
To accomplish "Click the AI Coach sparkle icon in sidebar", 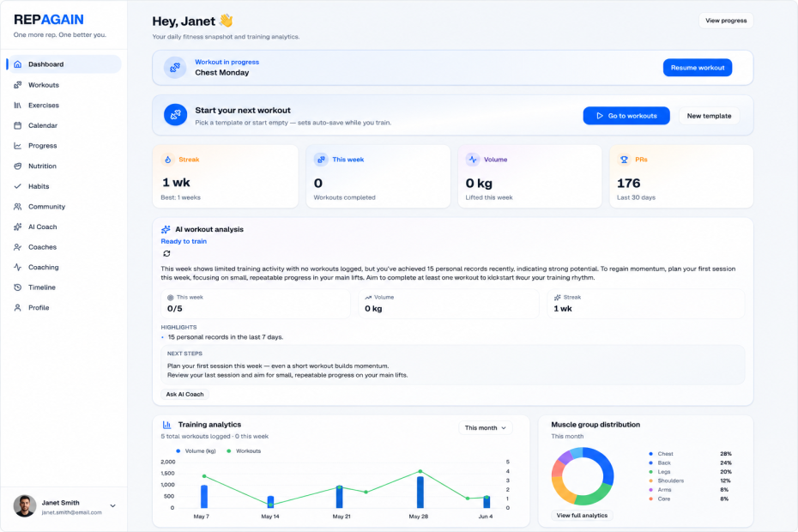I will tap(18, 227).
